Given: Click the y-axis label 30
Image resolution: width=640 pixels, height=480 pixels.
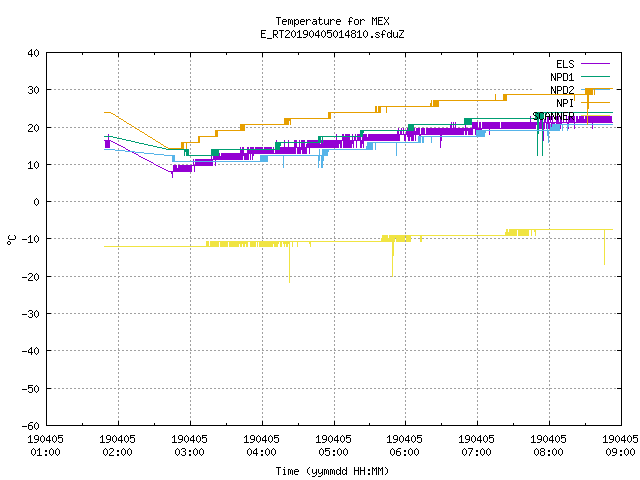Looking at the screenshot, I should tap(33, 90).
